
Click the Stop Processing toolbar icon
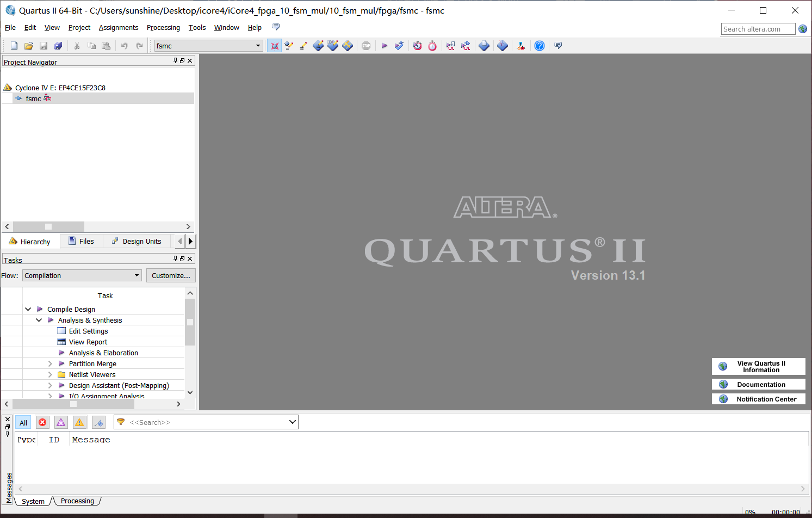(366, 46)
